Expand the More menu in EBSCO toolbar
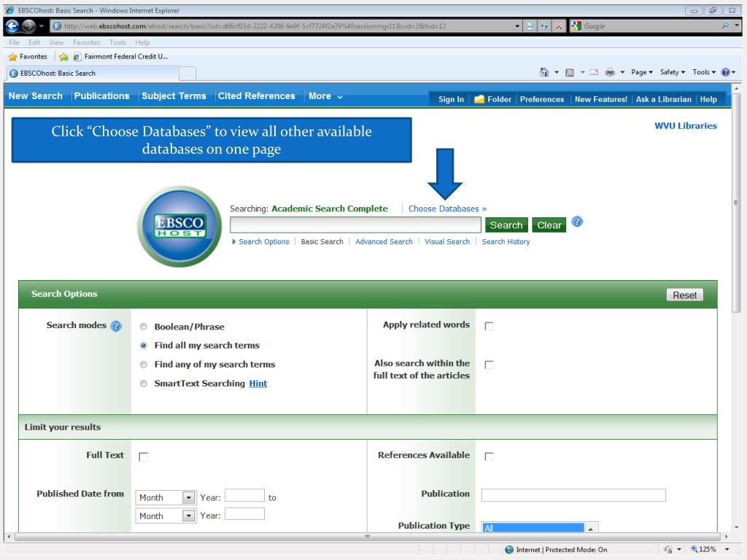 (x=325, y=96)
